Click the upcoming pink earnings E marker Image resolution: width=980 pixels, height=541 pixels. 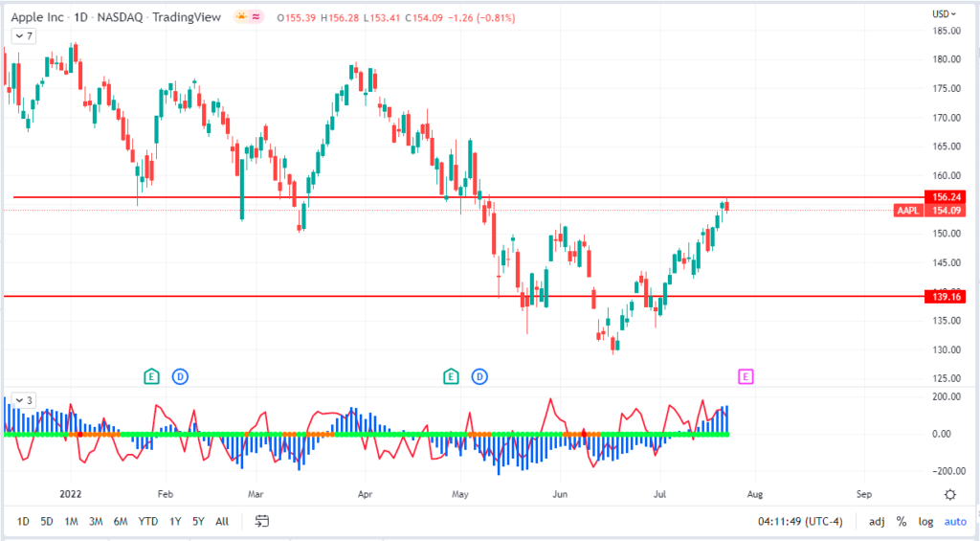click(745, 376)
